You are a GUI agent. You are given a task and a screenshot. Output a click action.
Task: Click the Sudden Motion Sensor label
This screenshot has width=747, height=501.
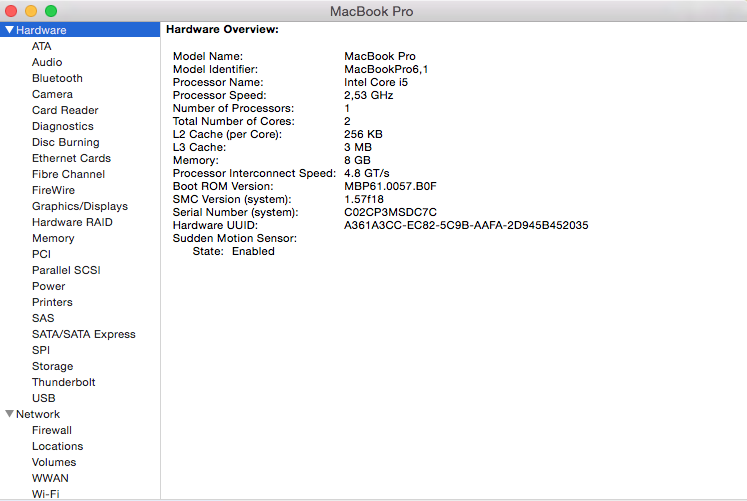click(x=235, y=238)
